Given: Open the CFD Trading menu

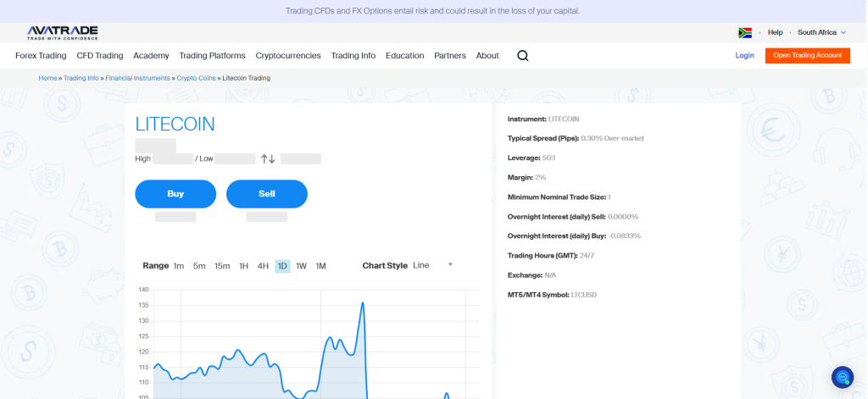Looking at the screenshot, I should click(100, 55).
